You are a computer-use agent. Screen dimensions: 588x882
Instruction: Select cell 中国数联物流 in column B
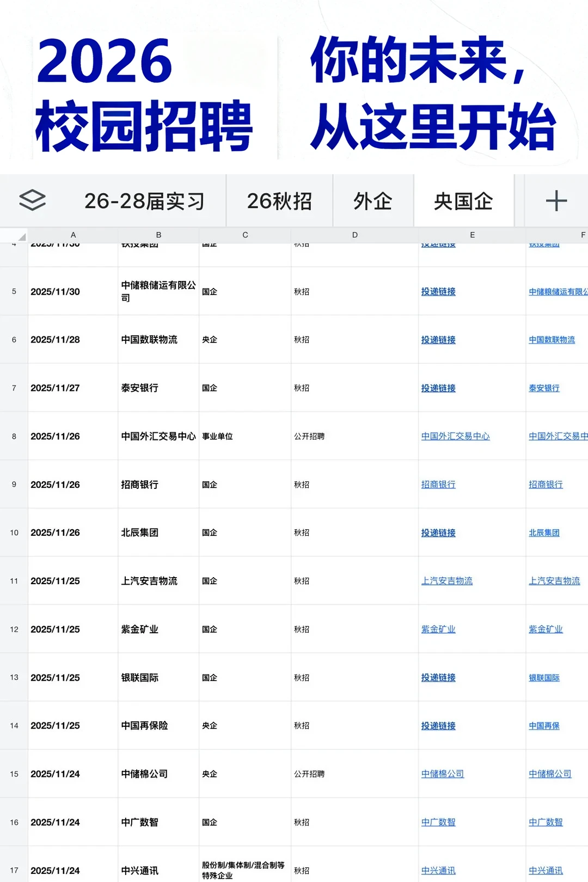pyautogui.click(x=158, y=339)
